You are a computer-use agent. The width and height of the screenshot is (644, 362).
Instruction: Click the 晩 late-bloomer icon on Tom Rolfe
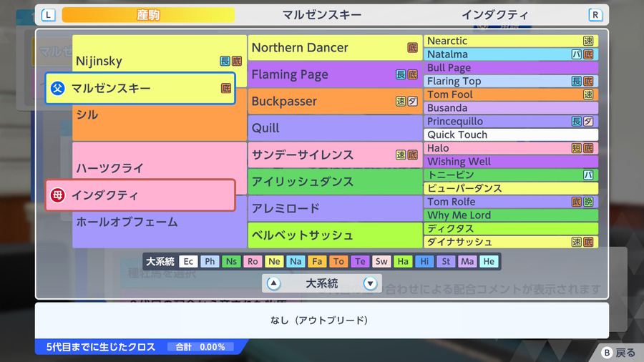588,202
